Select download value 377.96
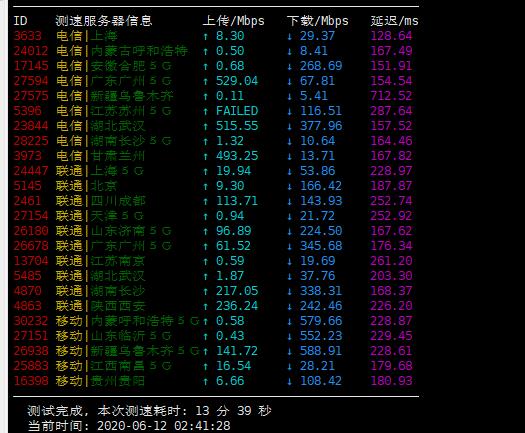The width and height of the screenshot is (525, 433). pos(321,126)
